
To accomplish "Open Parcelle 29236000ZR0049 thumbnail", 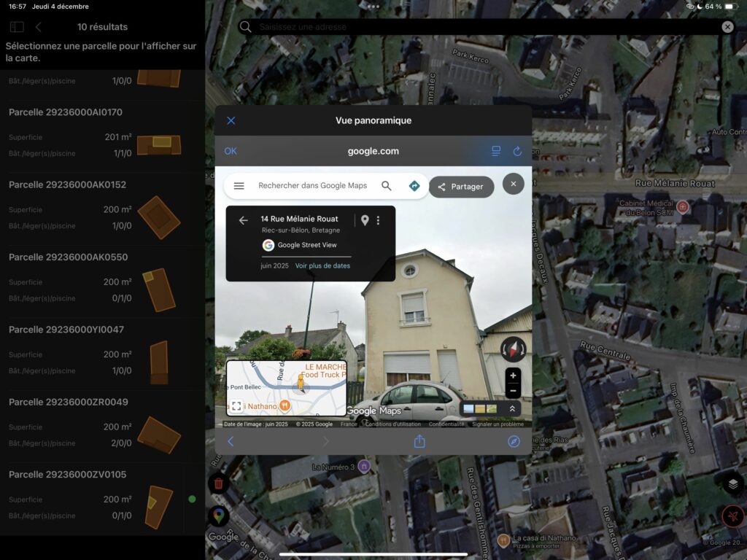I will click(158, 435).
